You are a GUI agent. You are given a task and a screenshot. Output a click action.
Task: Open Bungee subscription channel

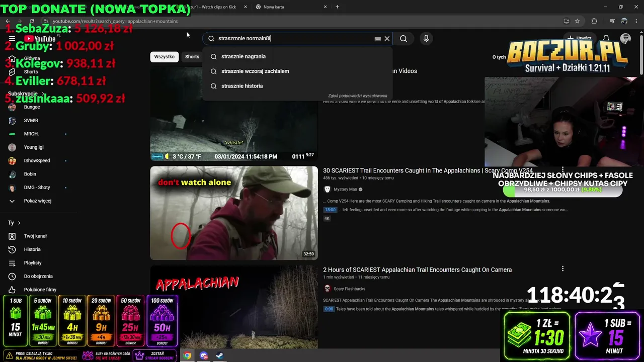pos(32,107)
